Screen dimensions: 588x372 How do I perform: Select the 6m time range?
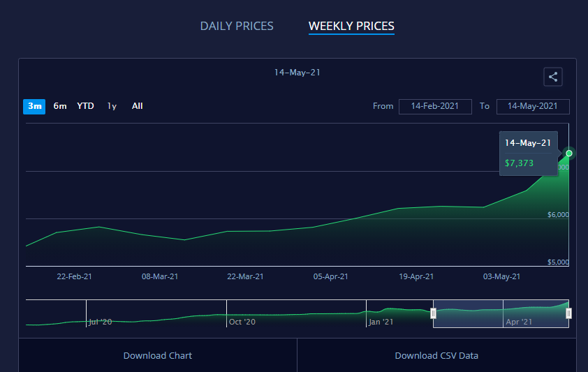point(60,106)
